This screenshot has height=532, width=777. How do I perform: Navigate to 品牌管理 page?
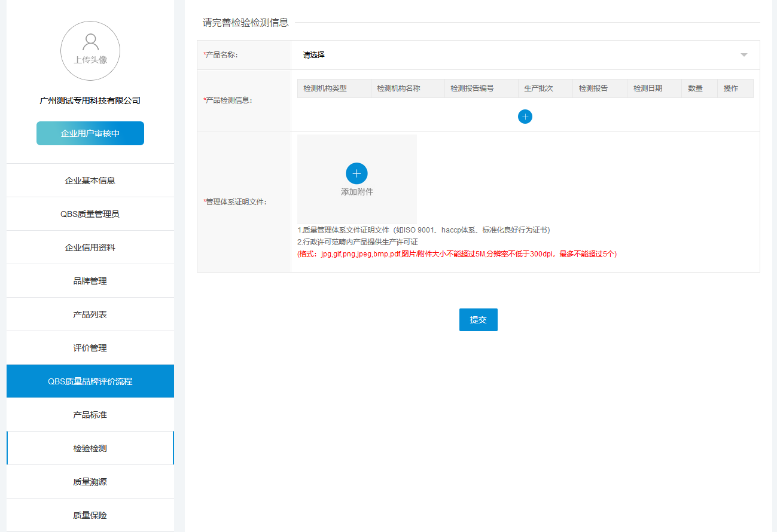coord(90,281)
